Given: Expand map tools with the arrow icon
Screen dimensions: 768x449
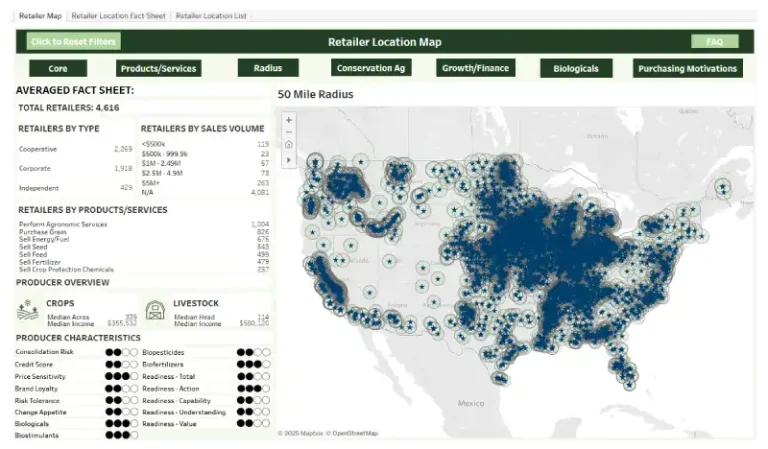Looking at the screenshot, I should tap(288, 160).
